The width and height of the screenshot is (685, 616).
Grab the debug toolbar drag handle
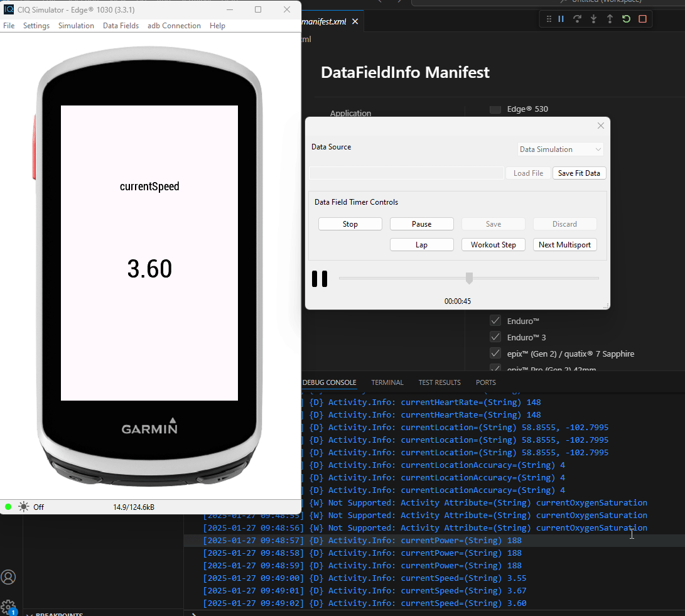click(x=549, y=19)
